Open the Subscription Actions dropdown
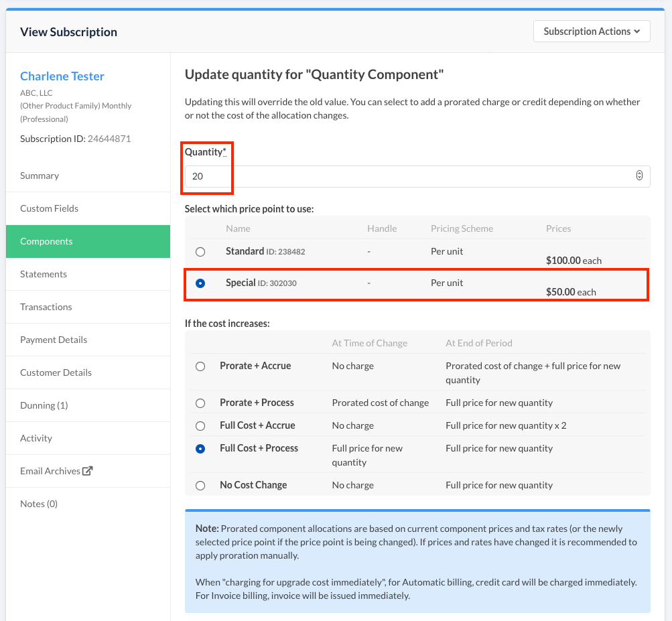The height and width of the screenshot is (621, 672). [592, 31]
